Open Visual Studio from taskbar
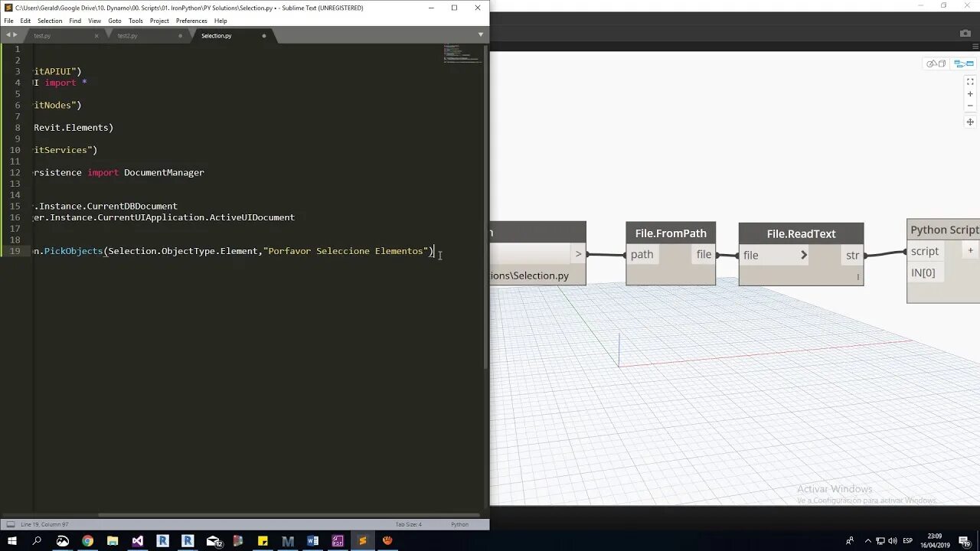The image size is (980, 551). tap(138, 541)
